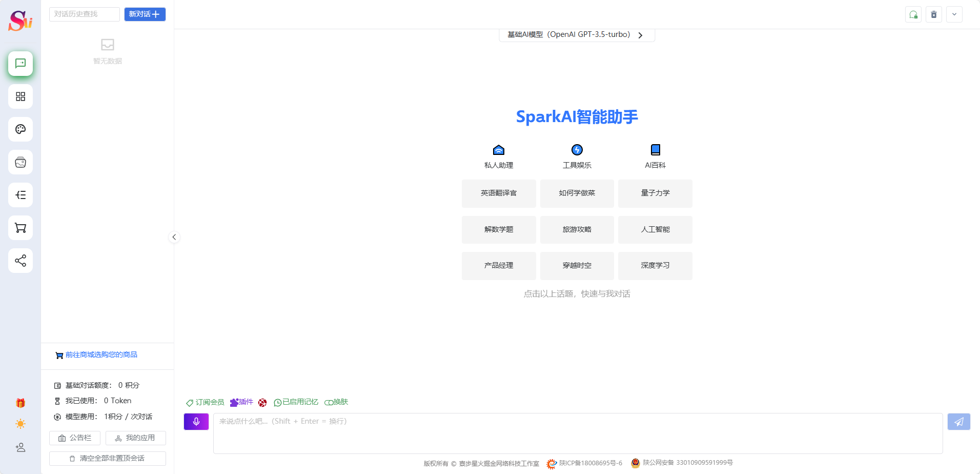Open the indent list sidebar icon
The height and width of the screenshot is (474, 980).
click(x=21, y=195)
